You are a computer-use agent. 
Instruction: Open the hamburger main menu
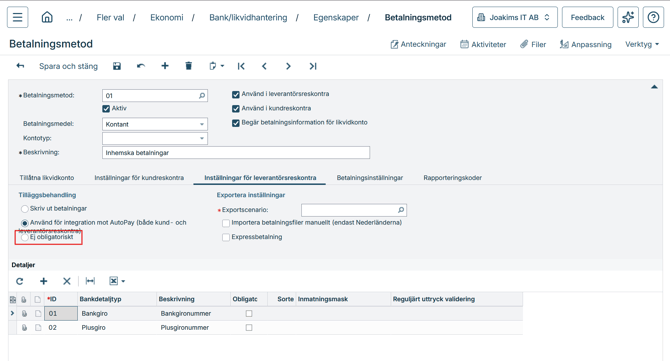point(18,18)
